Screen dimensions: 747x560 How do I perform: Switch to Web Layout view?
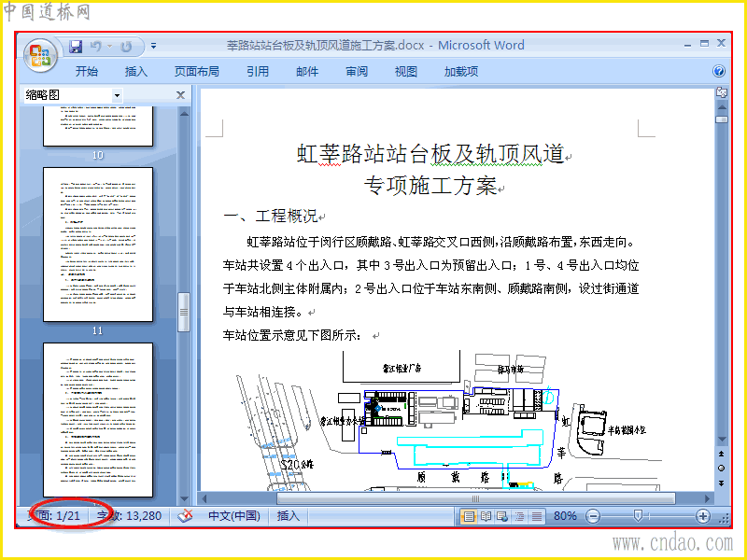click(502, 516)
